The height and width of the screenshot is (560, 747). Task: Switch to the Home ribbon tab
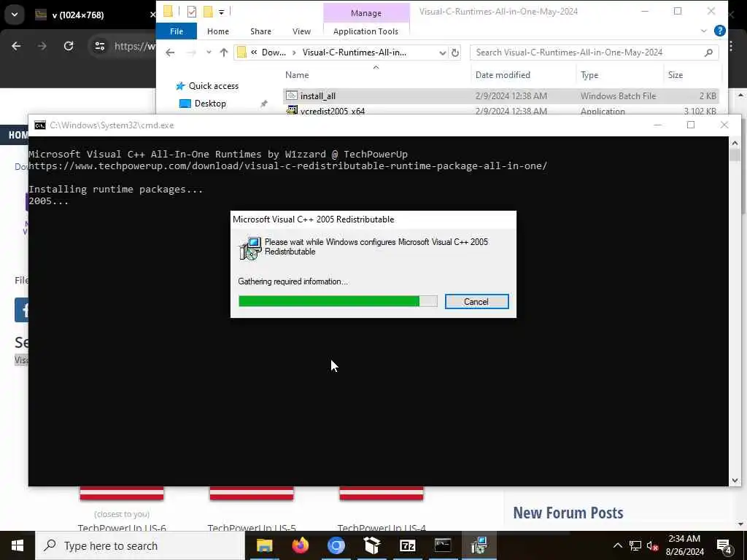217,31
